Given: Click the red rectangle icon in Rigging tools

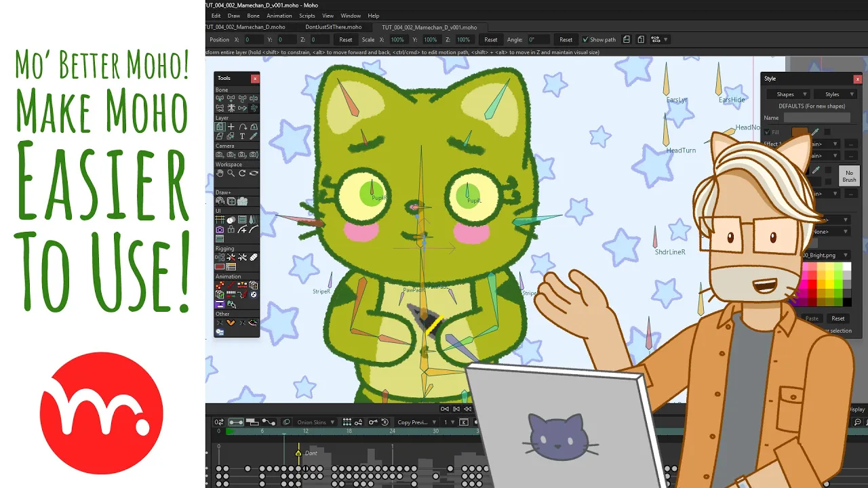Looking at the screenshot, I should (220, 267).
